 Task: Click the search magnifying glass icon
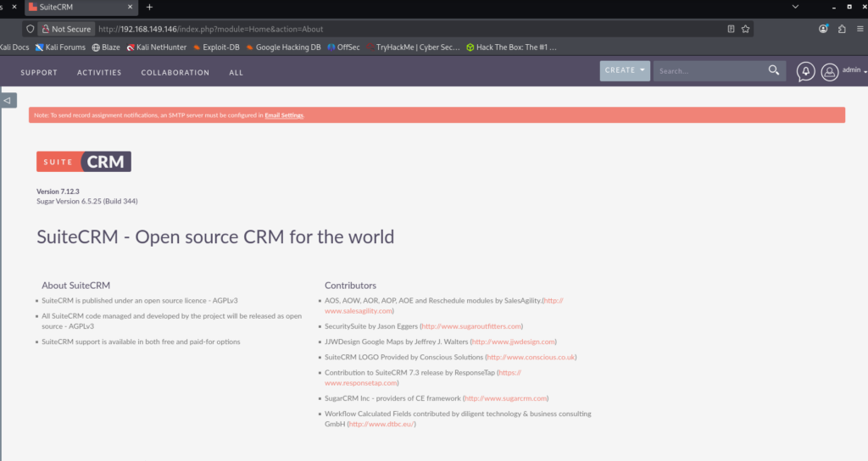773,70
